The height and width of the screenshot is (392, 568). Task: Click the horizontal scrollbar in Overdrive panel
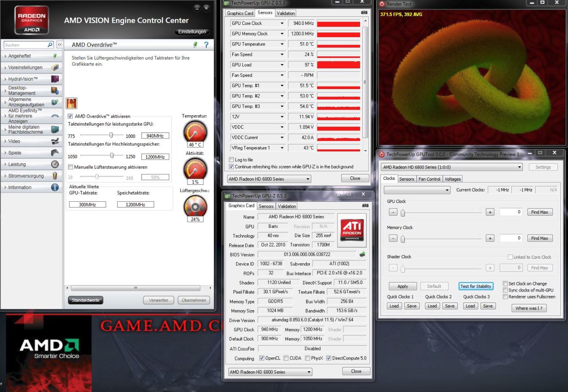[135, 288]
